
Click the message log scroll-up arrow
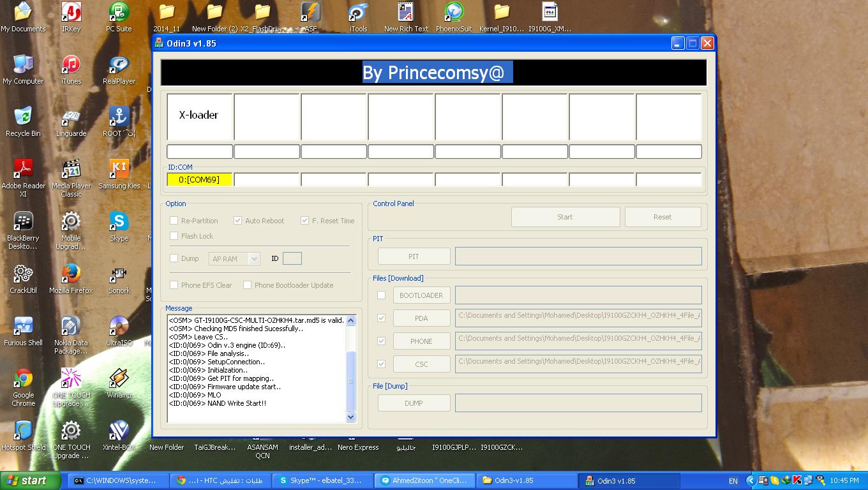tap(350, 320)
